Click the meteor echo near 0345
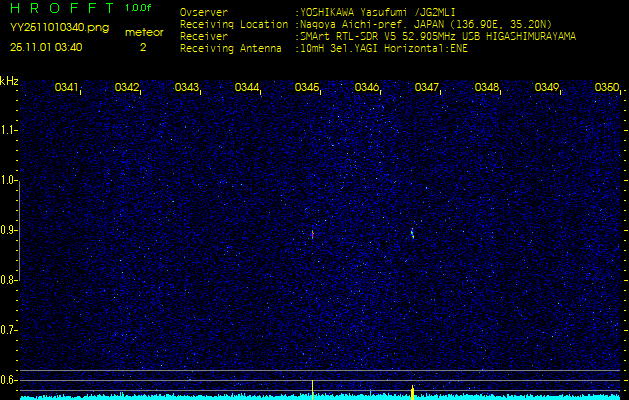629x400 pixels. click(x=312, y=234)
